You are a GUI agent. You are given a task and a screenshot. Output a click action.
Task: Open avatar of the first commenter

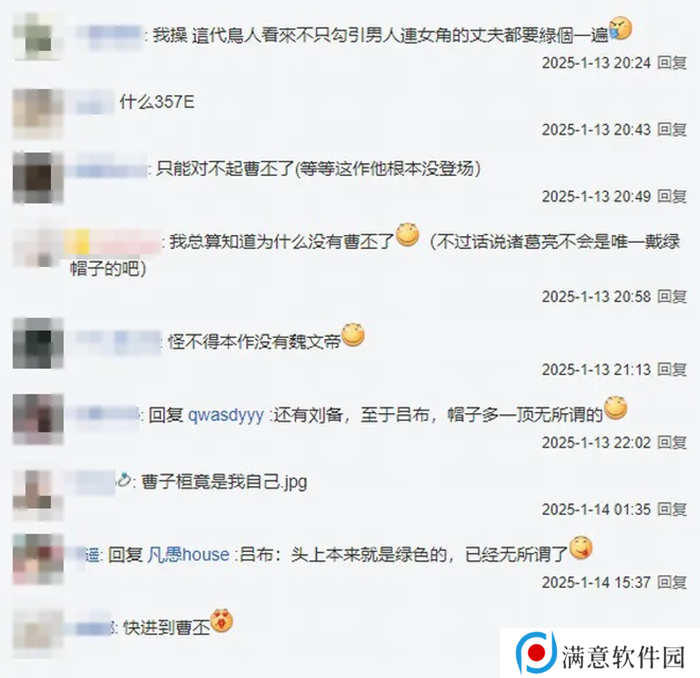pos(38,36)
